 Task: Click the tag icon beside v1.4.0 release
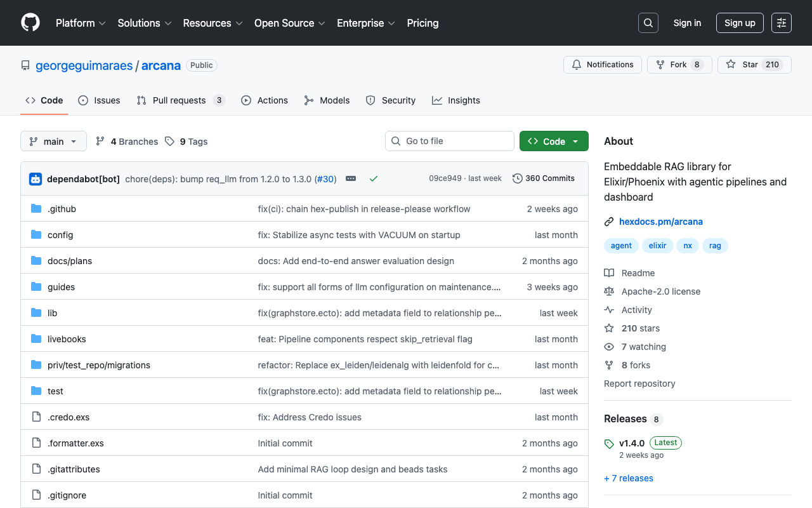pos(608,443)
